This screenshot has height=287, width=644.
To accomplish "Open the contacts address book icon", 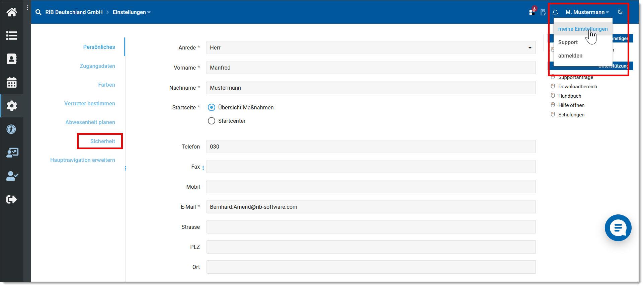I will click(12, 59).
